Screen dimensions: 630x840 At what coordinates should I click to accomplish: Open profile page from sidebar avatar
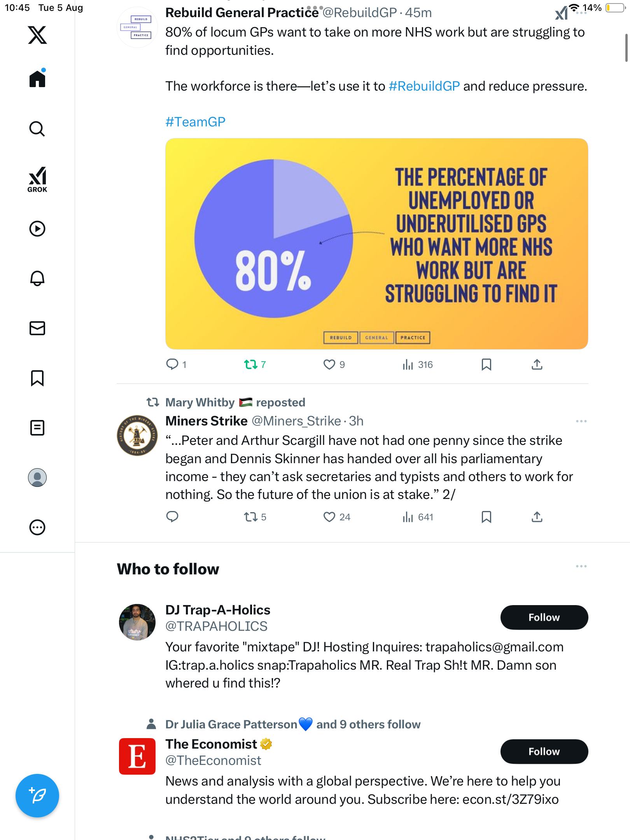pyautogui.click(x=37, y=478)
